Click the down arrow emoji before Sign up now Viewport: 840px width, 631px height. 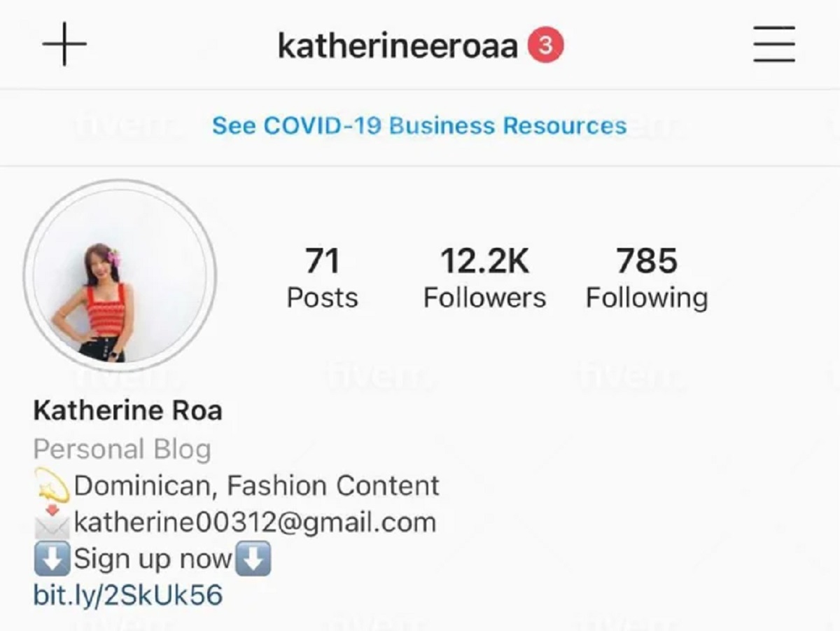pyautogui.click(x=52, y=560)
